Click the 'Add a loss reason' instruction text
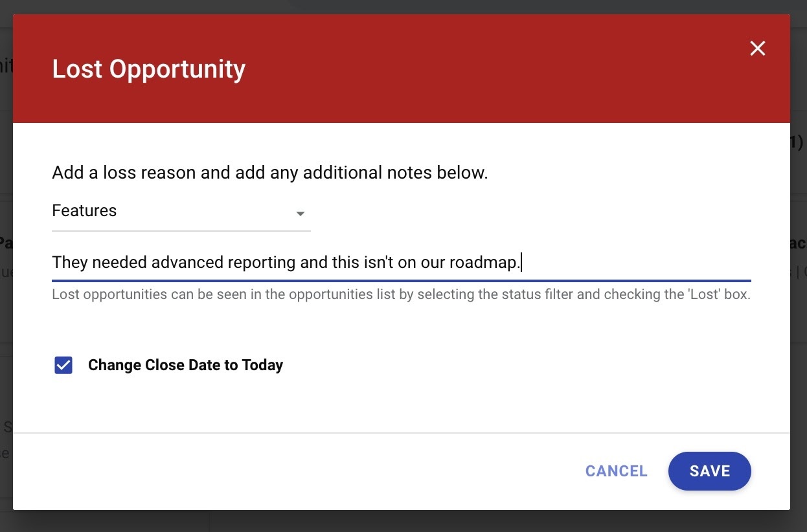Image resolution: width=807 pixels, height=532 pixels. 270,173
